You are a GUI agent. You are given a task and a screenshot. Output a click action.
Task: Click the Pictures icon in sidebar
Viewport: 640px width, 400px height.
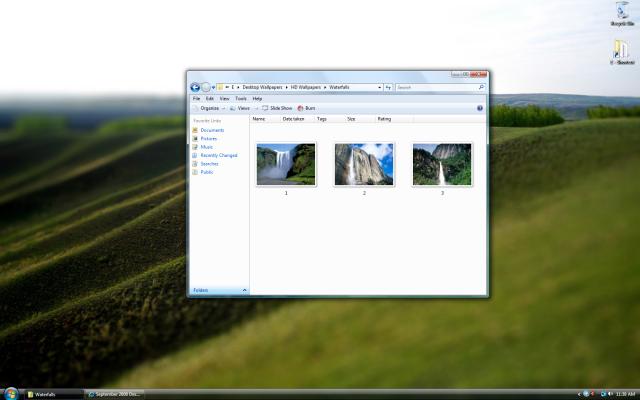pyautogui.click(x=195, y=139)
